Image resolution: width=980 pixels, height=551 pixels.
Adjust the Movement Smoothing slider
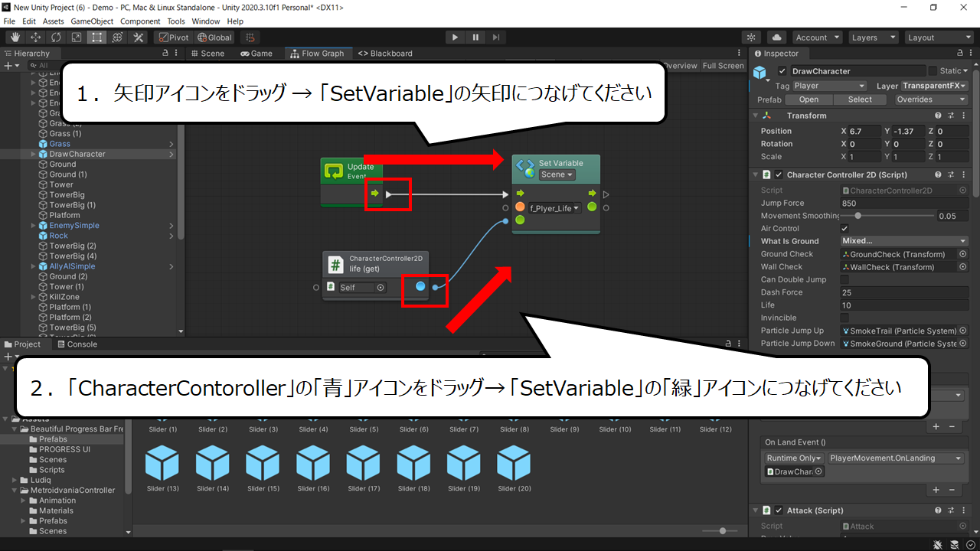pos(886,216)
